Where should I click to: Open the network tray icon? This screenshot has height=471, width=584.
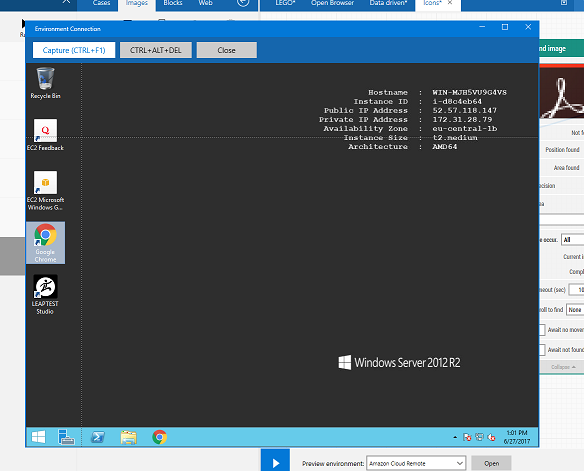pos(479,437)
